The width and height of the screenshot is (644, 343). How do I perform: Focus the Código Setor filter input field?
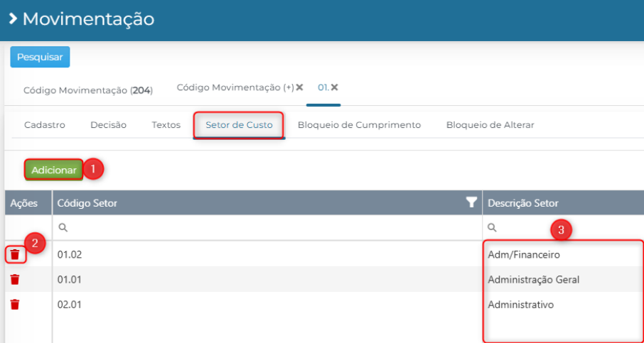pyautogui.click(x=267, y=228)
